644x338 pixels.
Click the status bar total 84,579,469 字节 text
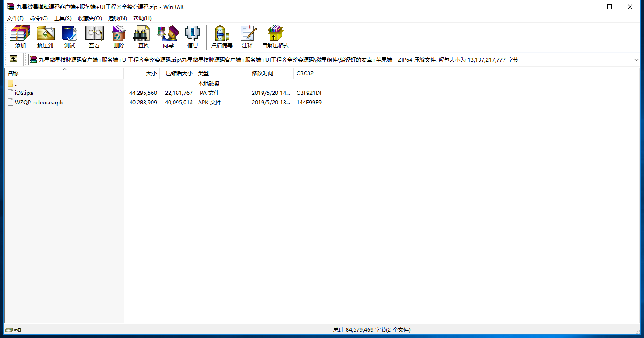372,330
